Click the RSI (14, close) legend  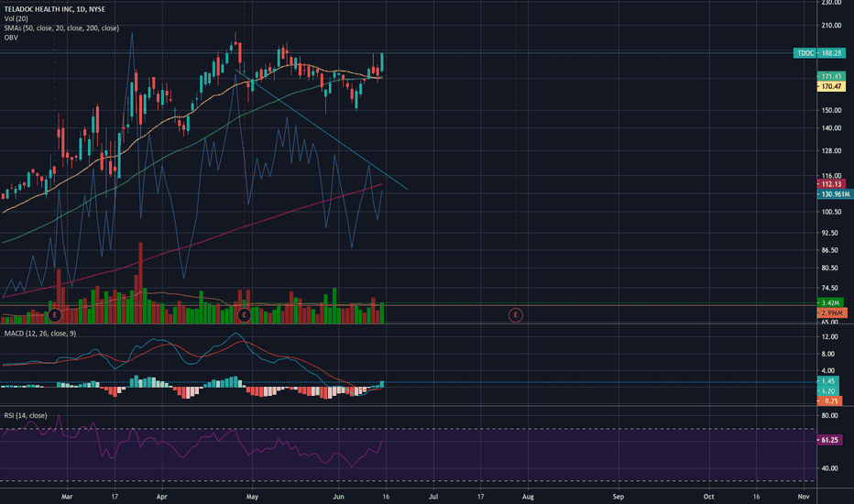point(26,415)
